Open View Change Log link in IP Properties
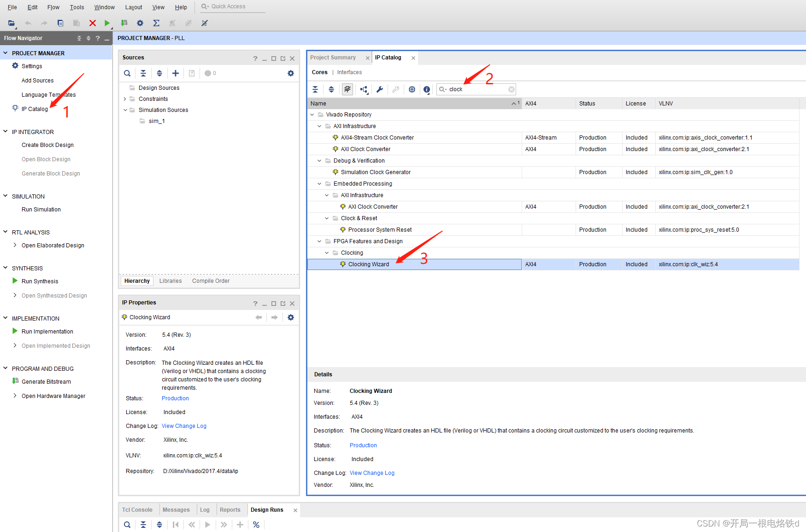This screenshot has height=532, width=806. (184, 426)
